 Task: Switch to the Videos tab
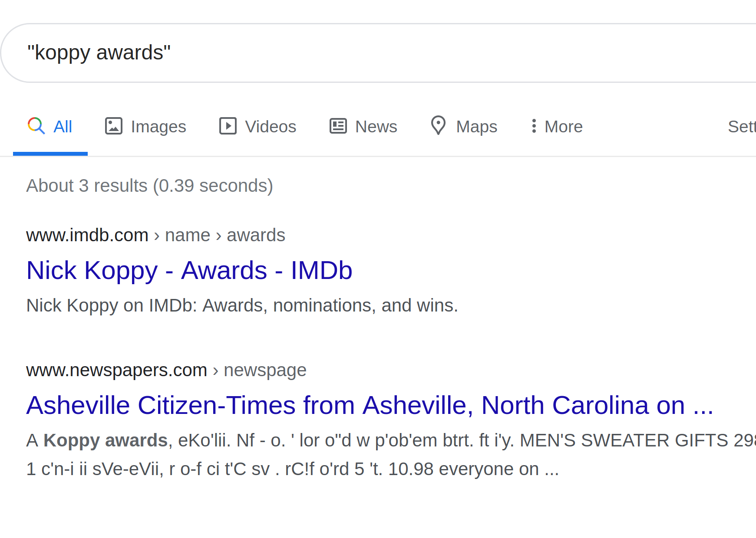point(258,127)
